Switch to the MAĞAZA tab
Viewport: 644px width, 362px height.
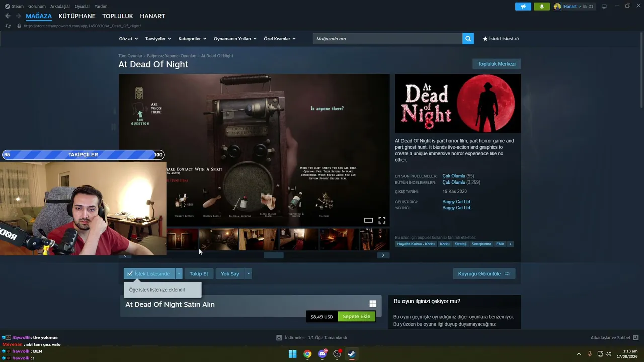click(39, 16)
